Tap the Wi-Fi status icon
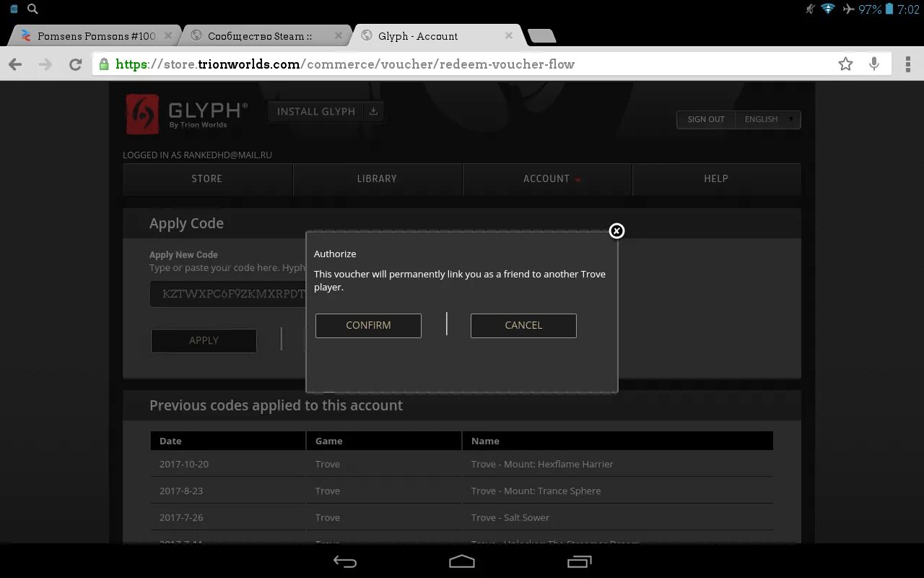Screen dimensions: 924x578 [x=828, y=9]
